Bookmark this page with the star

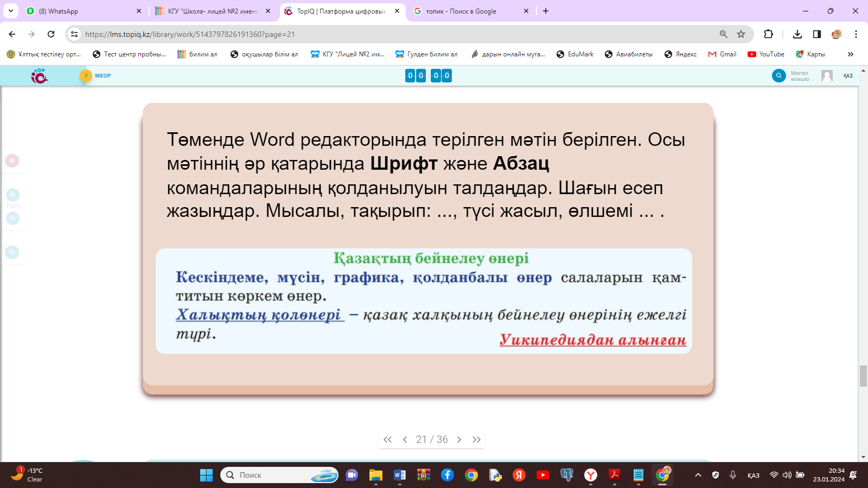pyautogui.click(x=741, y=34)
